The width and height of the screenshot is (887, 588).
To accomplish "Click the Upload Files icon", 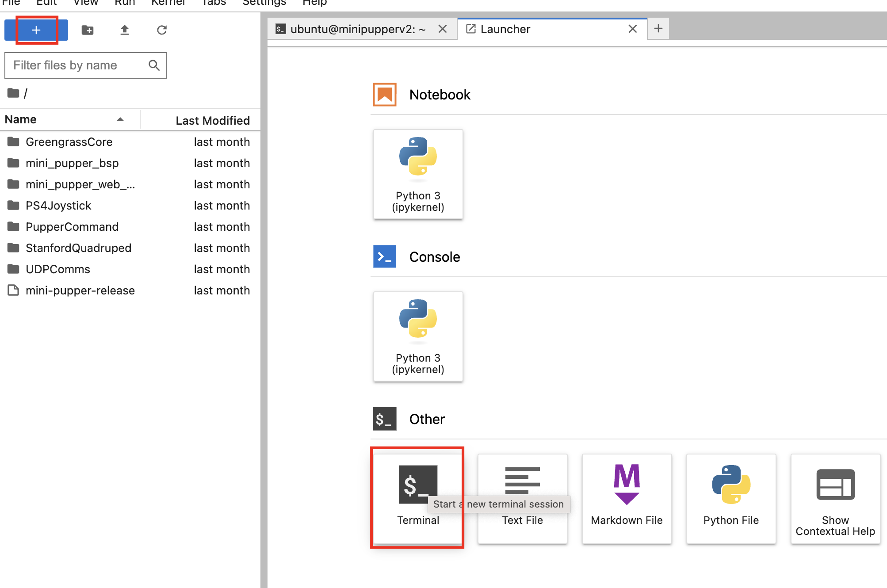I will pos(125,30).
